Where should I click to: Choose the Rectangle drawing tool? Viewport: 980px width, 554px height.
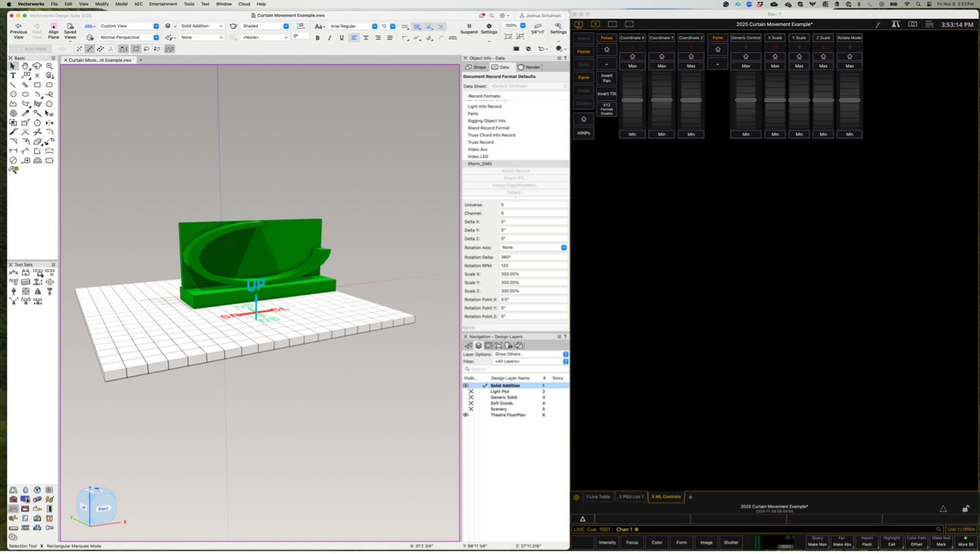[37, 85]
